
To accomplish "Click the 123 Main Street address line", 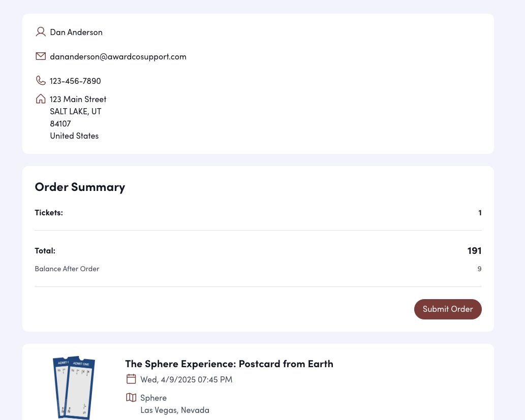I will point(78,100).
